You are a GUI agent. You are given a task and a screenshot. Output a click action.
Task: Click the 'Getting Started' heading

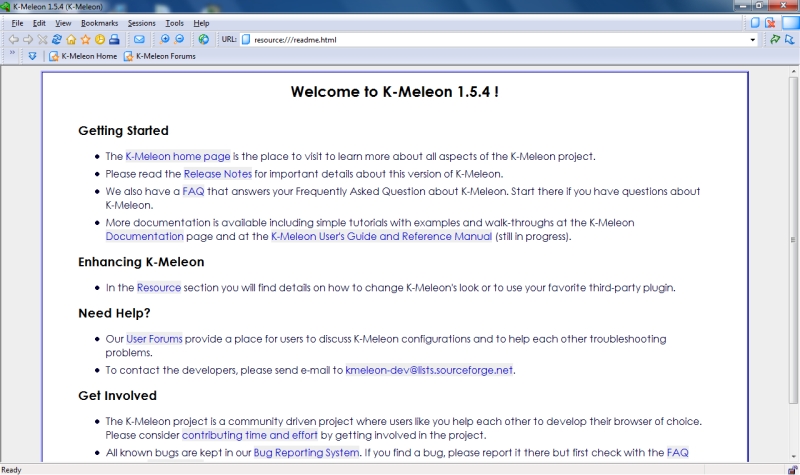click(x=123, y=131)
